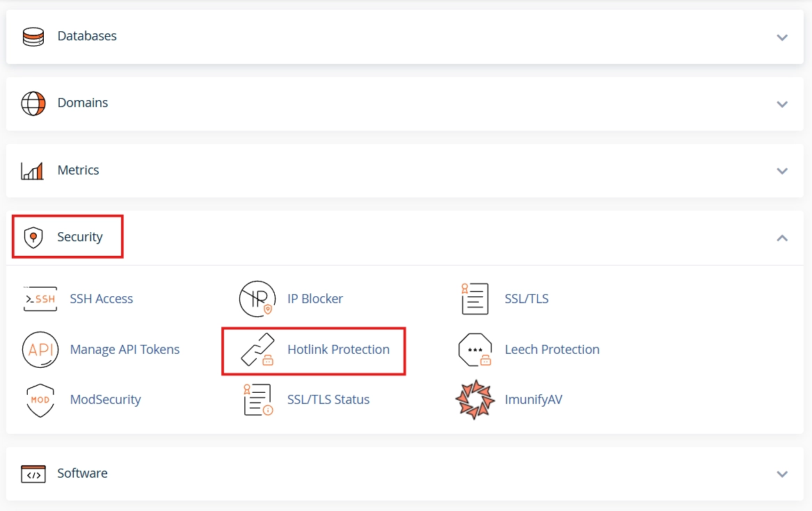Open the ImunifyAV star icon

(475, 400)
